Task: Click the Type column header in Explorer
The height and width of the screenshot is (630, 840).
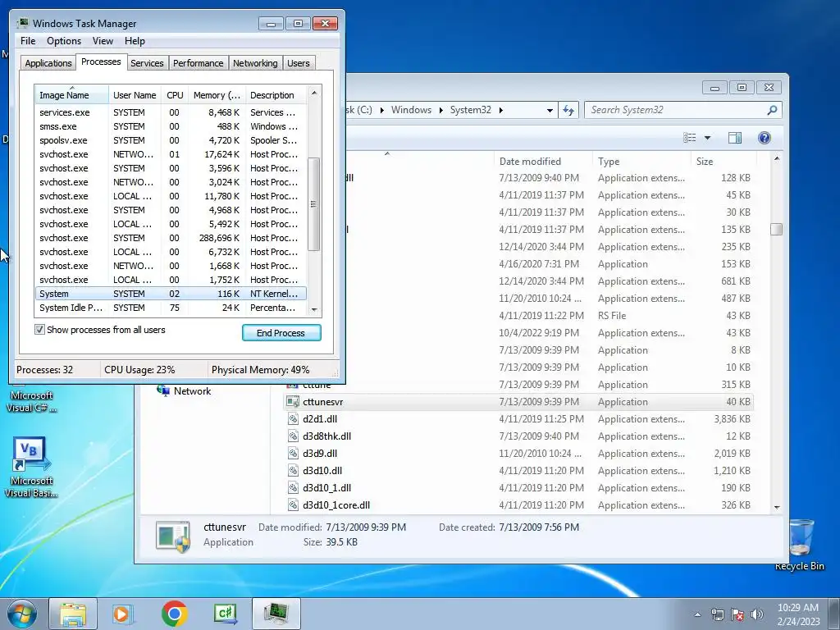Action: tap(641, 162)
